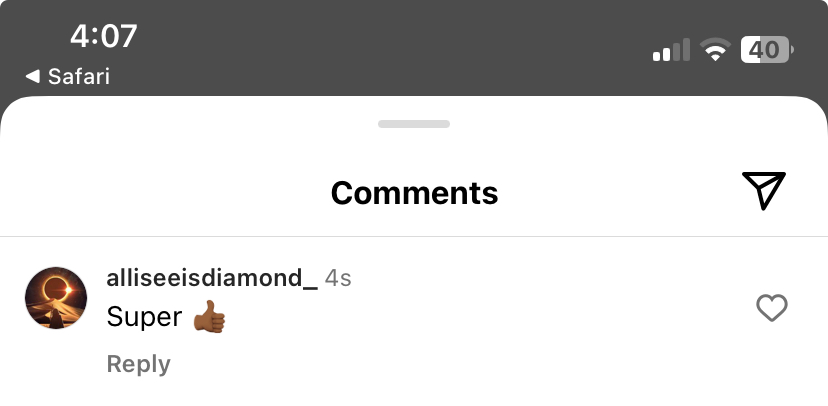Screen dimensions: 828x406
Task: Open the alliseeisdiamond_ username profile link
Action: pyautogui.click(x=212, y=278)
